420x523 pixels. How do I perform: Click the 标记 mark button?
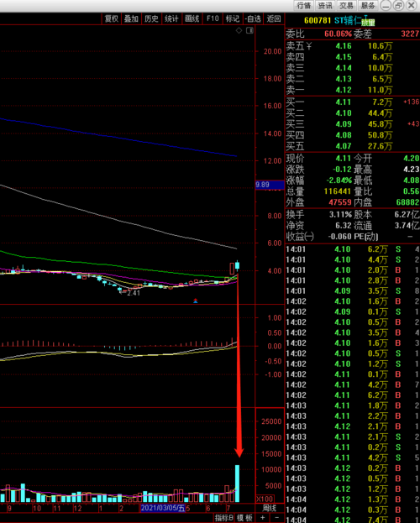233,18
